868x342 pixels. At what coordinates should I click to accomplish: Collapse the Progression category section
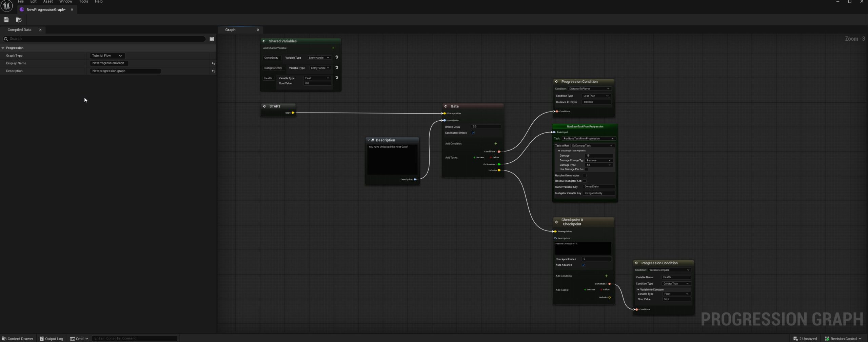3,48
